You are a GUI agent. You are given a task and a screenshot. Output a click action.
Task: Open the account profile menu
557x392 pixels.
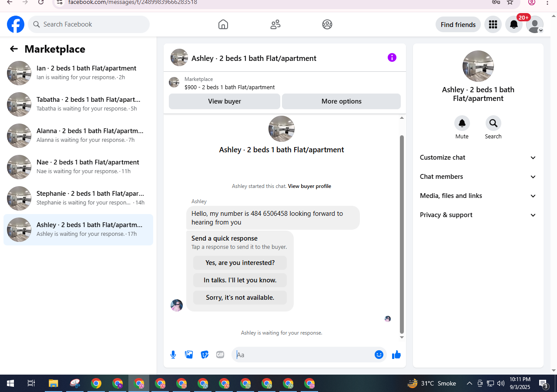point(535,24)
